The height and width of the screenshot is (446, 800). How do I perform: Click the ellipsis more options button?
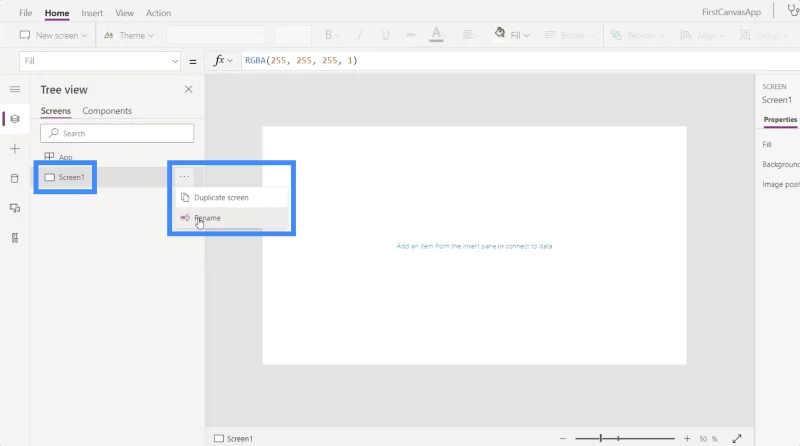(184, 177)
